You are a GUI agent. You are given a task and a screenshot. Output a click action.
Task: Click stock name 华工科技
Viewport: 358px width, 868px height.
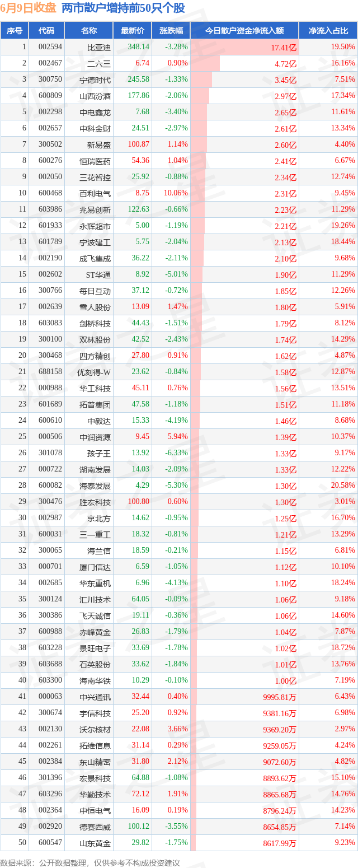[x=95, y=389]
